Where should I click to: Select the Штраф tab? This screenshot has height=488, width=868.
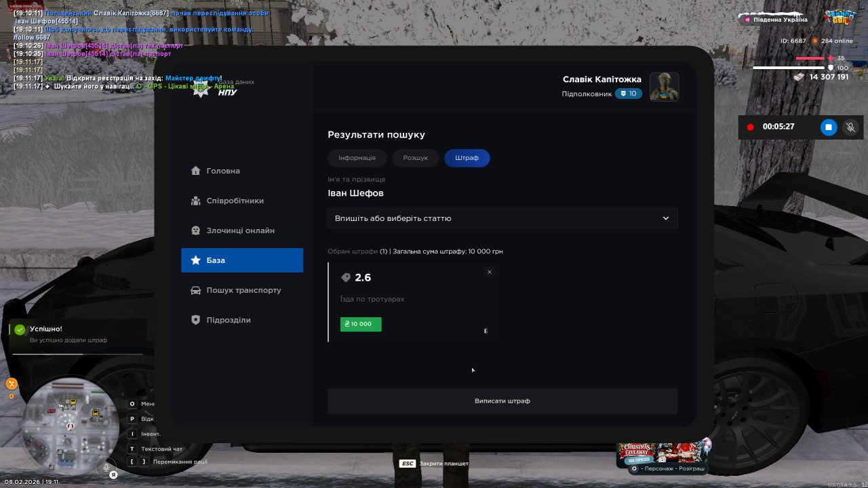click(467, 158)
